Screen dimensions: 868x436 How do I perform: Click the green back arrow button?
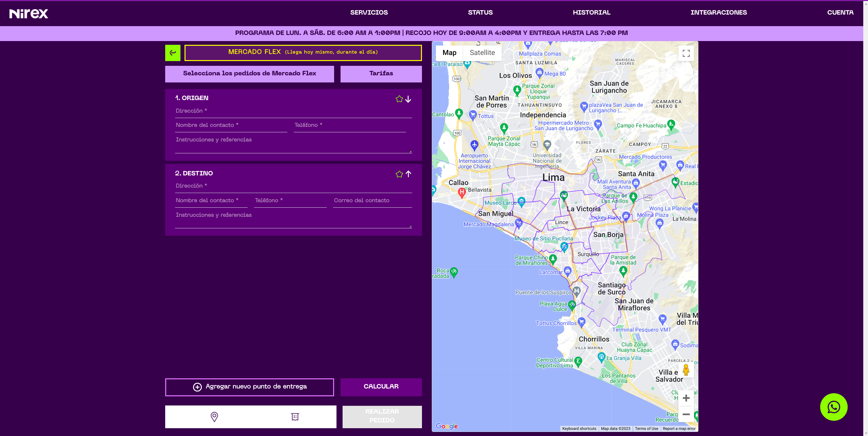tap(173, 53)
